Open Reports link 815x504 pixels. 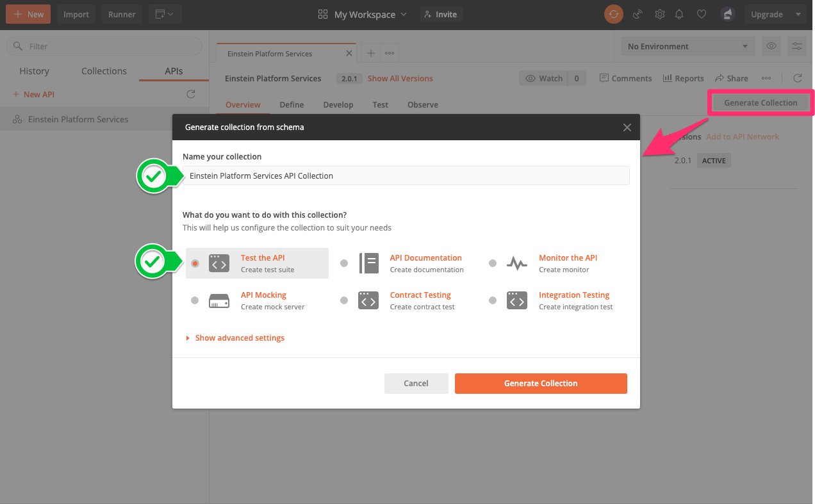[683, 78]
